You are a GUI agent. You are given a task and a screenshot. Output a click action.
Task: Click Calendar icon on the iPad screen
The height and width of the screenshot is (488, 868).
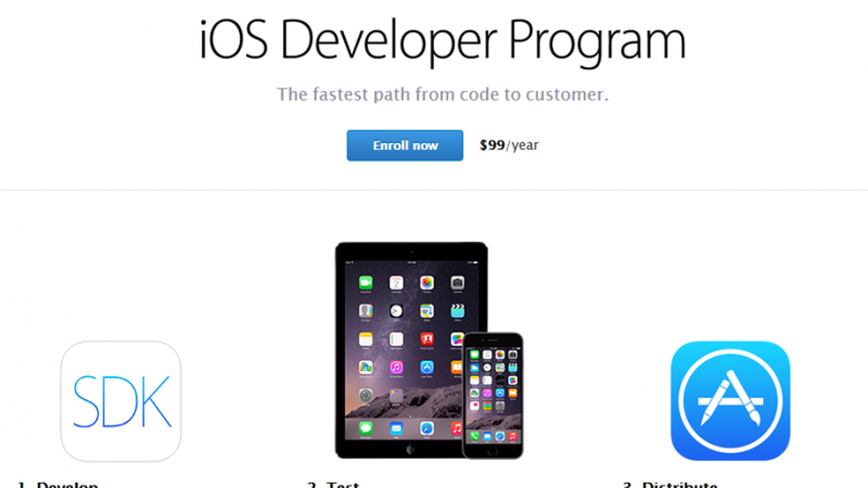coord(396,282)
